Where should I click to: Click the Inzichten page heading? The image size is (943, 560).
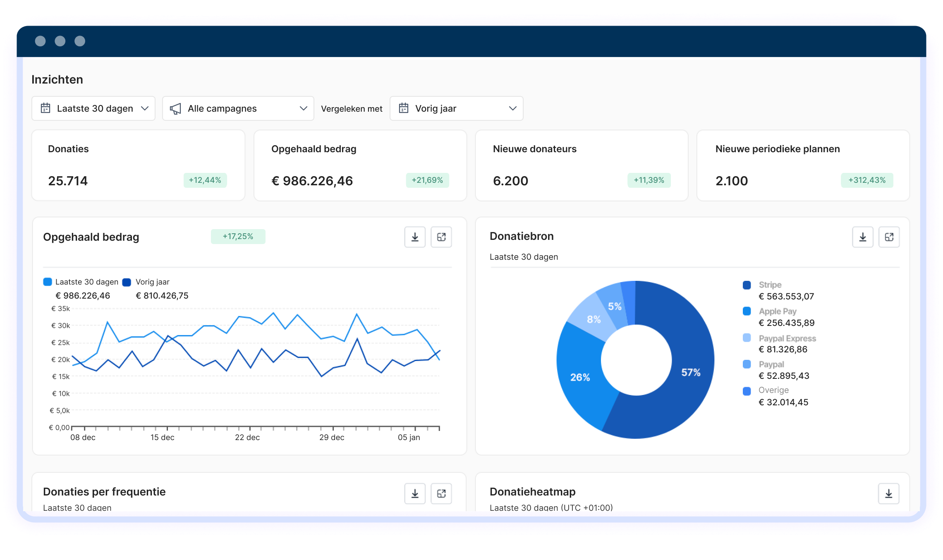tap(57, 79)
